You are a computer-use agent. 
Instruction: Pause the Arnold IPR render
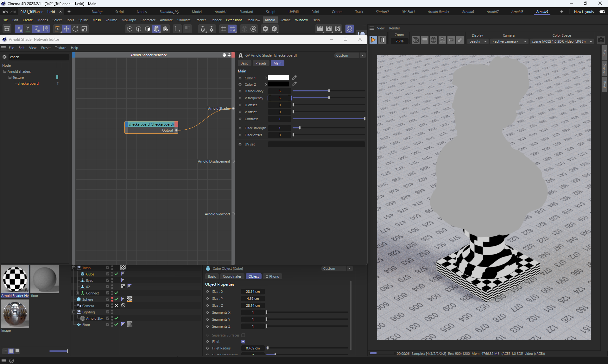(x=382, y=40)
